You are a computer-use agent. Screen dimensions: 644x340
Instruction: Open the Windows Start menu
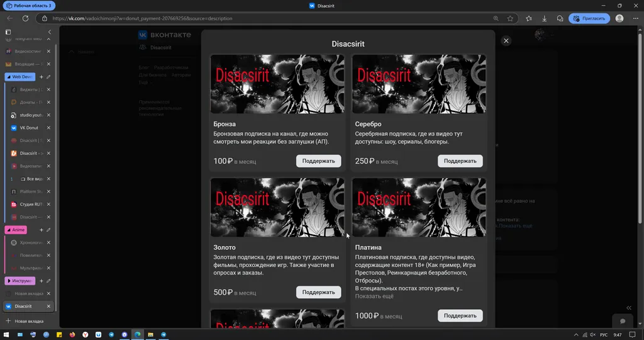[x=6, y=335]
